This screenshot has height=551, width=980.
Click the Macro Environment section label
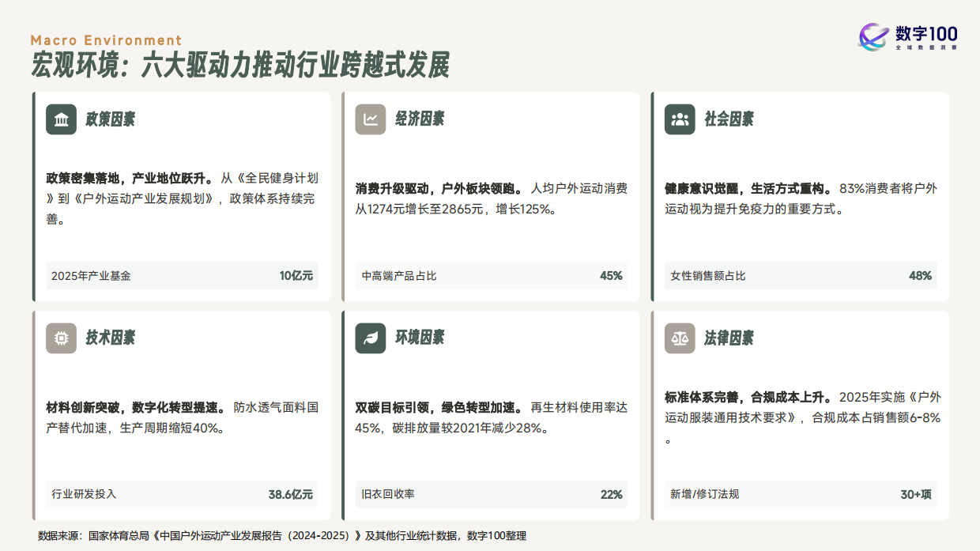tap(107, 40)
